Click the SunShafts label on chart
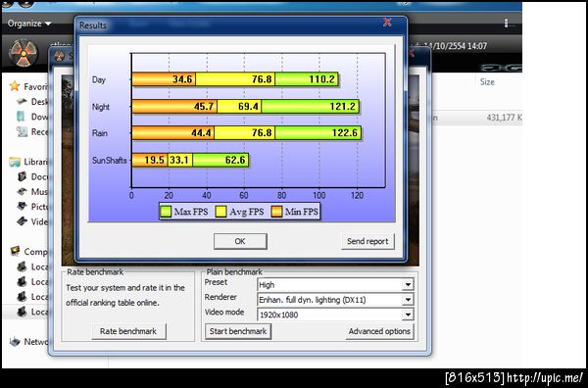This screenshot has height=388, width=588. point(109,160)
